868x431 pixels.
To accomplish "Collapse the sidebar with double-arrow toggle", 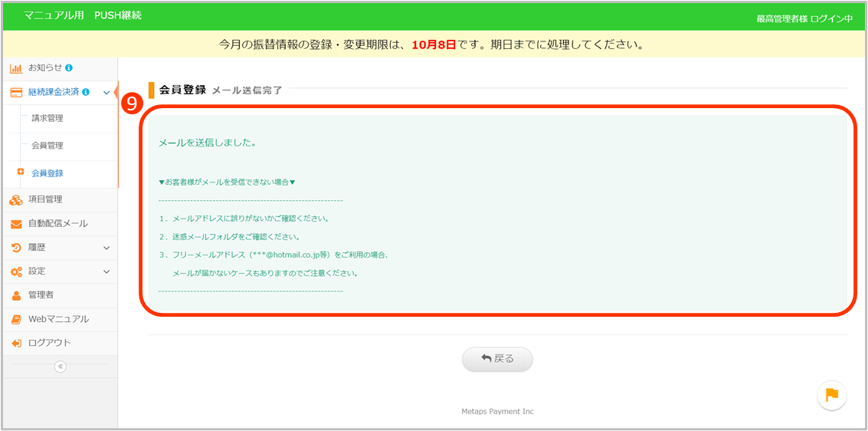I will (x=61, y=367).
